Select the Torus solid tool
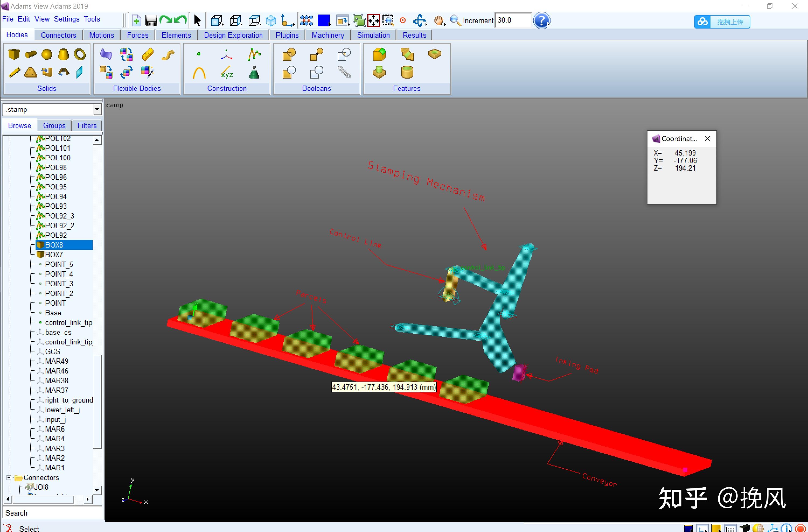 pyautogui.click(x=80, y=54)
